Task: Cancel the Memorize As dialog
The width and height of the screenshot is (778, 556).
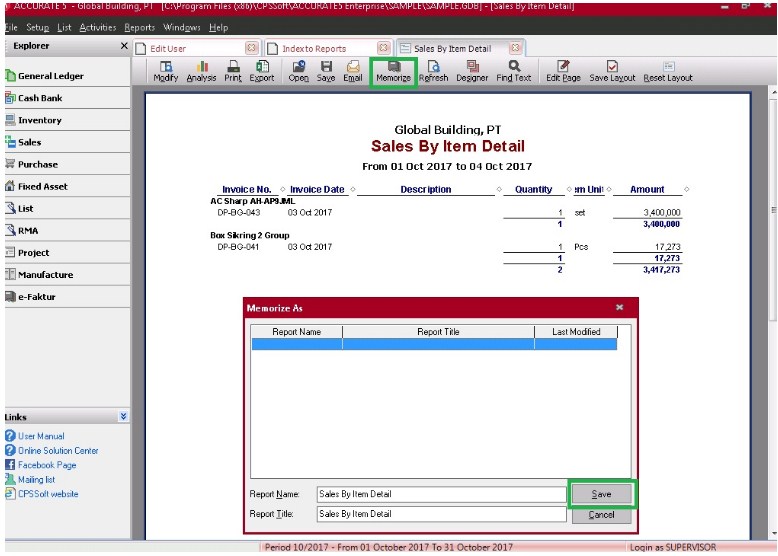Action: click(601, 515)
